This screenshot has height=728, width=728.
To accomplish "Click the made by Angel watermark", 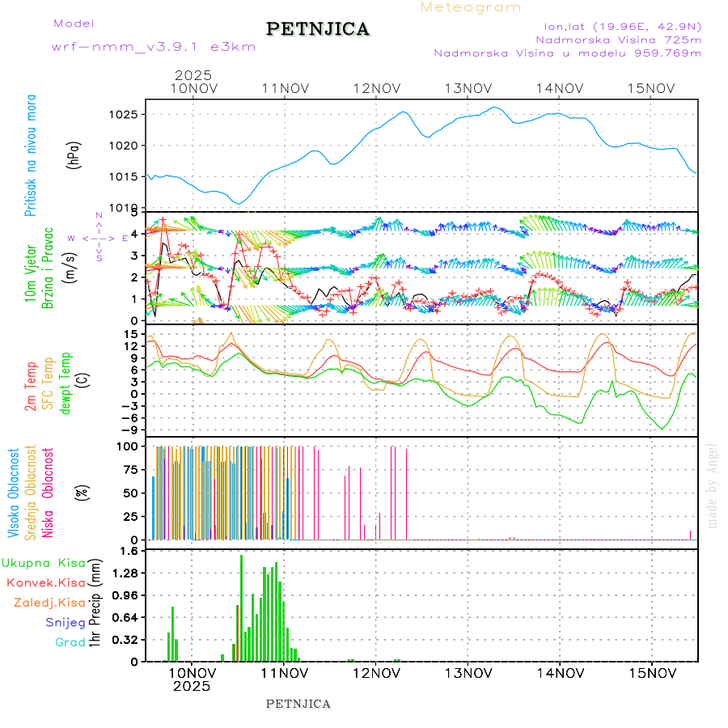I will pyautogui.click(x=712, y=485).
